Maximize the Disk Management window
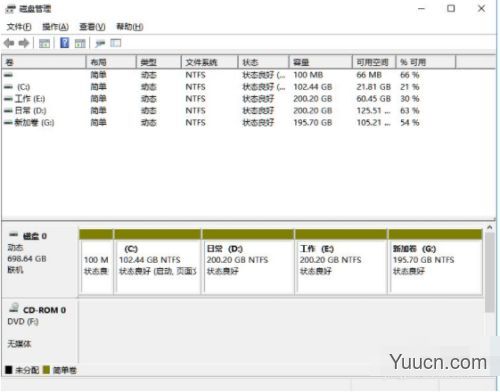This screenshot has height=392, width=500. coord(451,8)
